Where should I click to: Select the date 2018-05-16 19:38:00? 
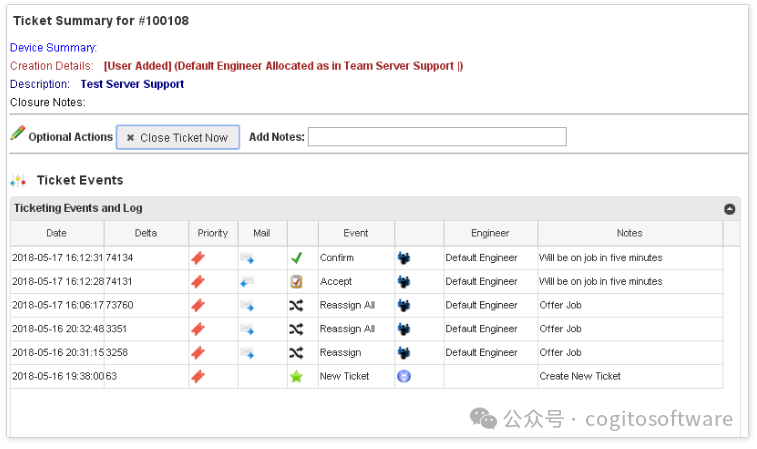click(x=57, y=376)
